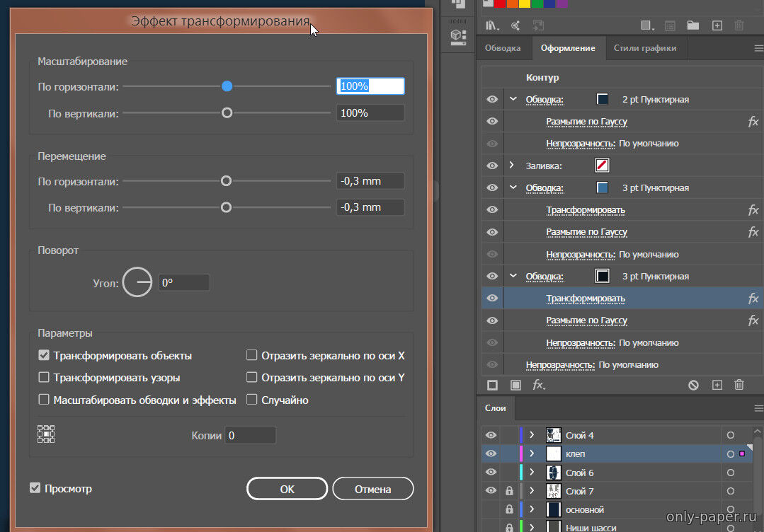Image resolution: width=764 pixels, height=532 pixels.
Task: Uncheck the Просмотр preview checkbox
Action: pyautogui.click(x=35, y=488)
